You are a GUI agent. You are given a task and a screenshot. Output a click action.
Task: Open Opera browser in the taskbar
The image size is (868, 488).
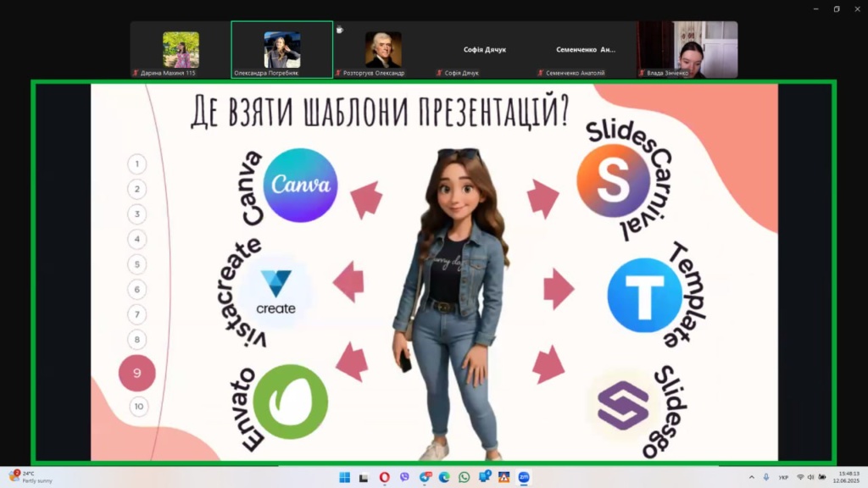pos(385,477)
